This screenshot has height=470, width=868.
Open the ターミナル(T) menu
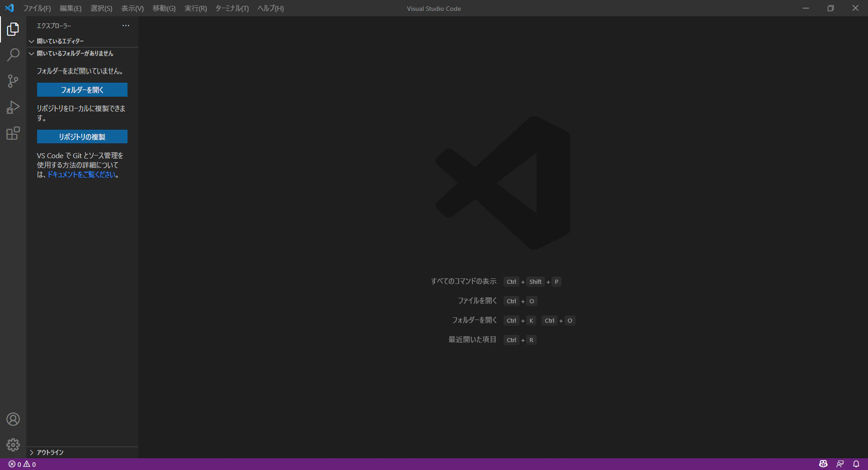(x=232, y=8)
